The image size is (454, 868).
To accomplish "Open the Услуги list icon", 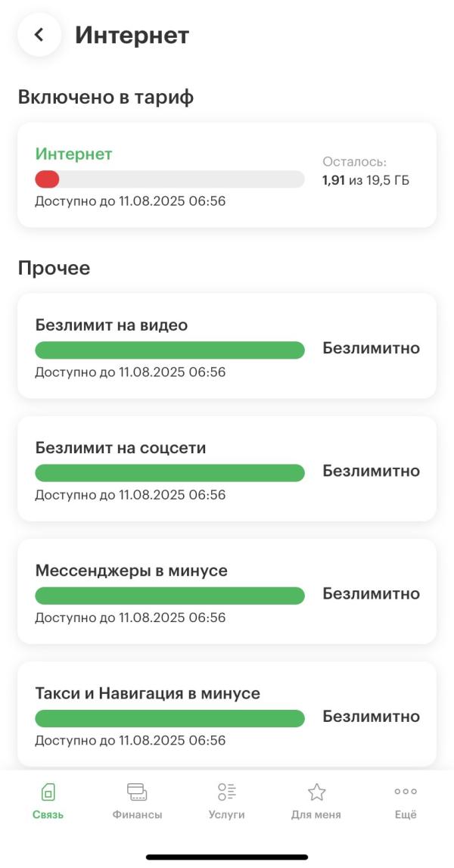I will pyautogui.click(x=226, y=792).
